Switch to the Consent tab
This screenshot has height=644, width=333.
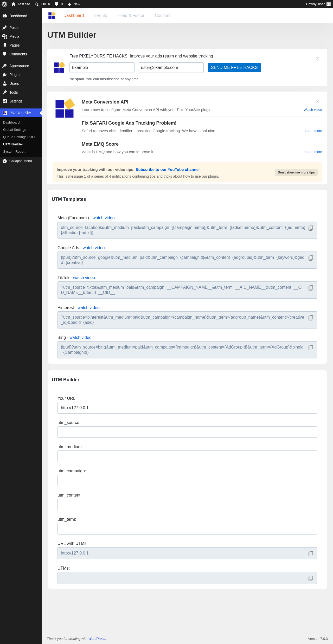163,16
